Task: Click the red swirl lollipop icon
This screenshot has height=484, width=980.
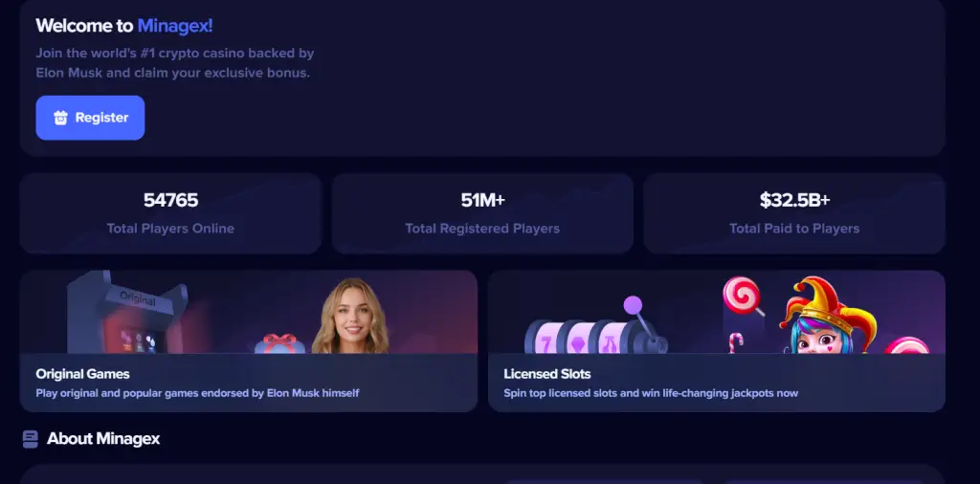Action: click(x=743, y=296)
